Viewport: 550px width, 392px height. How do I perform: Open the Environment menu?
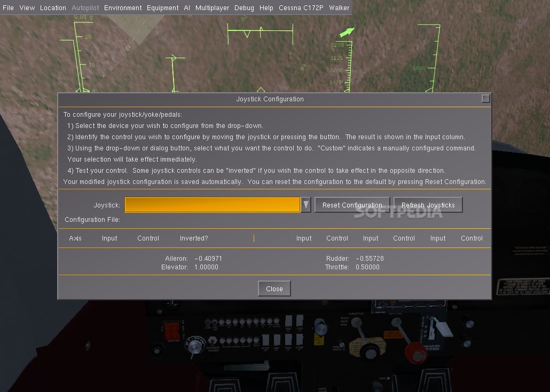tap(123, 7)
